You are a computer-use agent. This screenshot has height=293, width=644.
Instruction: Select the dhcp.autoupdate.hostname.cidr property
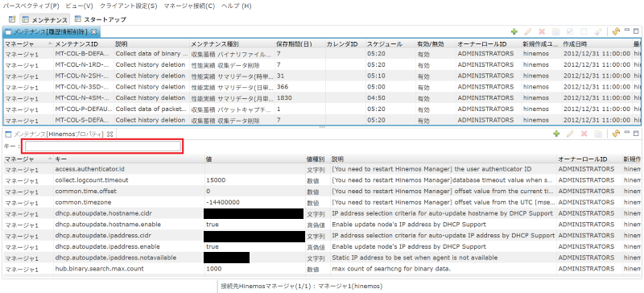tap(321, 213)
